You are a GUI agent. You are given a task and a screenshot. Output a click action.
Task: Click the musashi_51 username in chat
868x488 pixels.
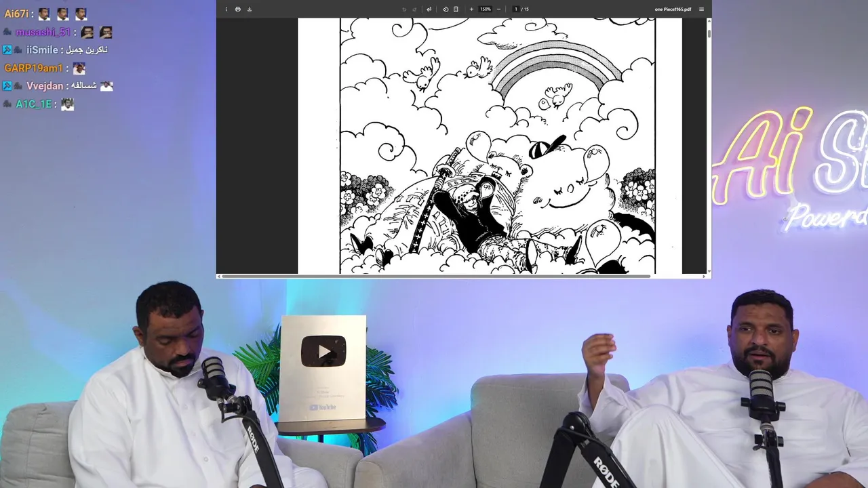43,32
